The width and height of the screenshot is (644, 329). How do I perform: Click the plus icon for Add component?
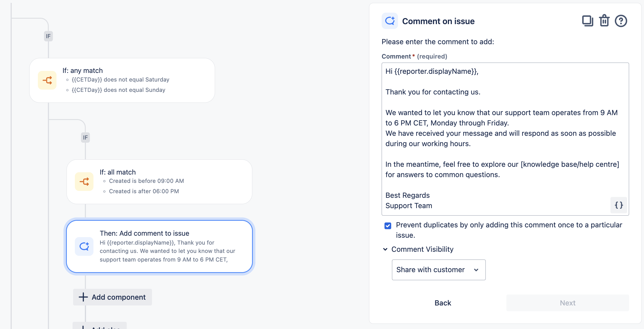pos(83,297)
